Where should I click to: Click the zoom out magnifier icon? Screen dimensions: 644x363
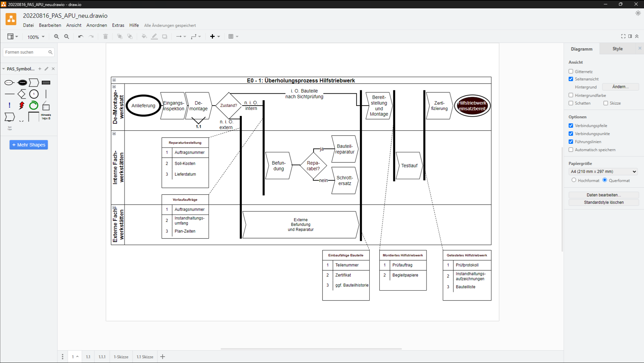tap(67, 37)
